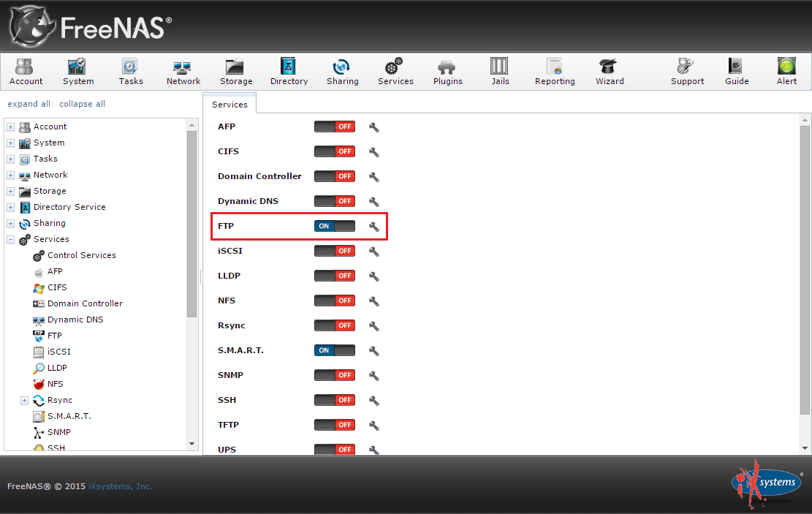Viewport: 812px width, 514px height.
Task: Click the services panel scrollbar thumb
Action: click(x=805, y=270)
